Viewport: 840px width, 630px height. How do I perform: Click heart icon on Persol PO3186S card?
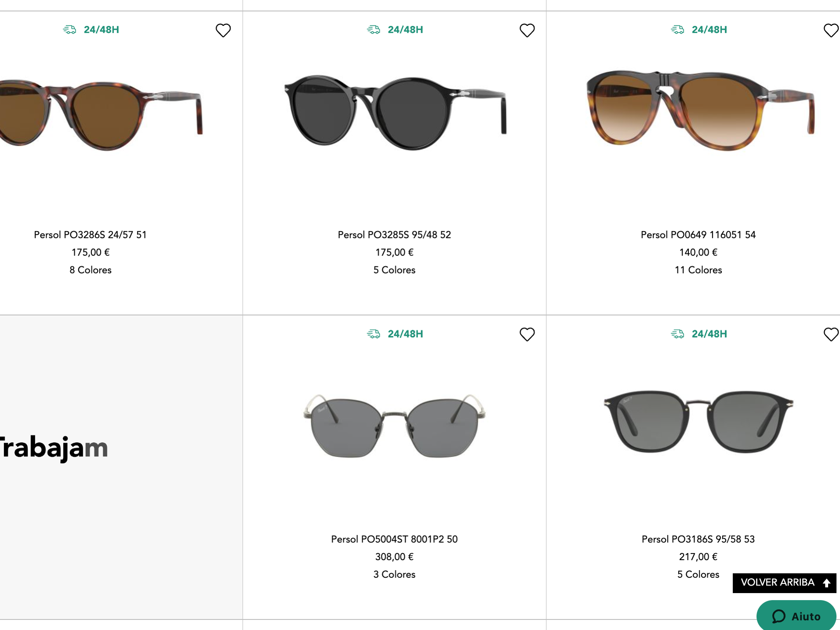tap(831, 335)
